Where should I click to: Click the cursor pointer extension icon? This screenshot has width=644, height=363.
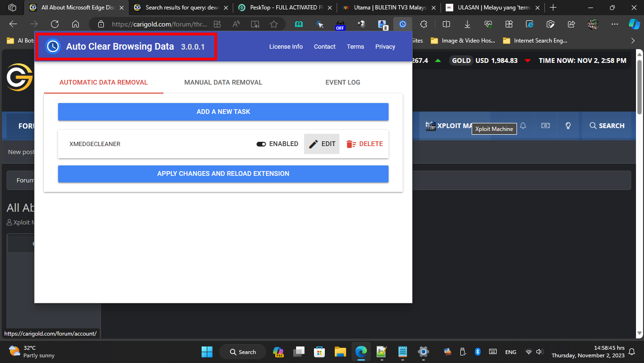coord(320,24)
